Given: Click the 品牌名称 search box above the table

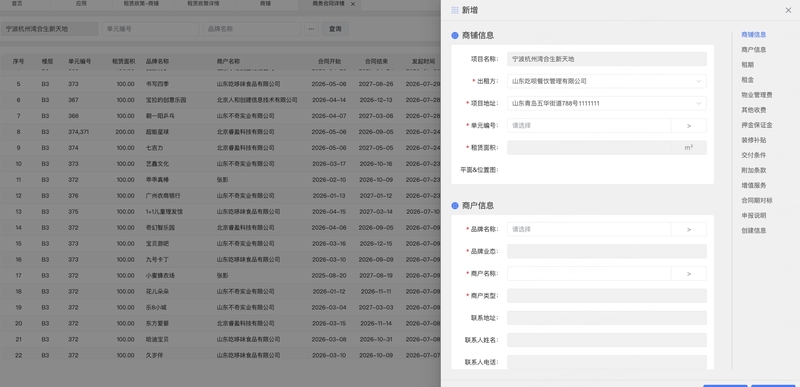Looking at the screenshot, I should click(252, 29).
